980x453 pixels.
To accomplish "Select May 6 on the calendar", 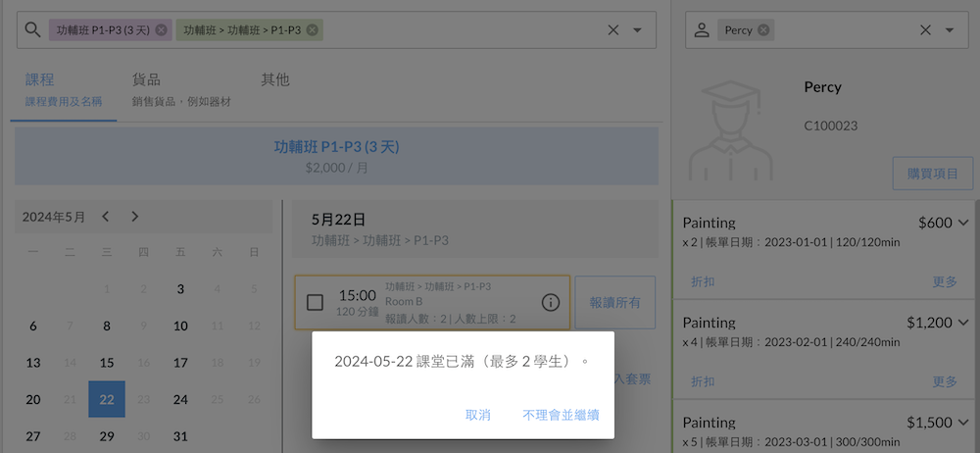I will 33,326.
